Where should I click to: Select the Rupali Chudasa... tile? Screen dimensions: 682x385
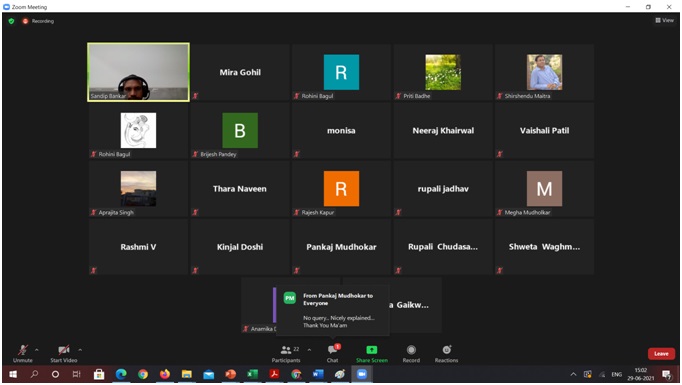(443, 247)
